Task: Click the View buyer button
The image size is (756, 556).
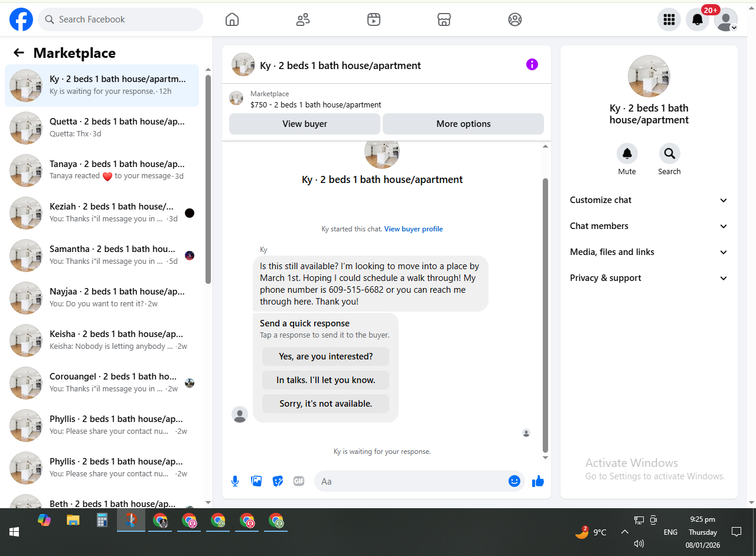Action: coord(305,124)
